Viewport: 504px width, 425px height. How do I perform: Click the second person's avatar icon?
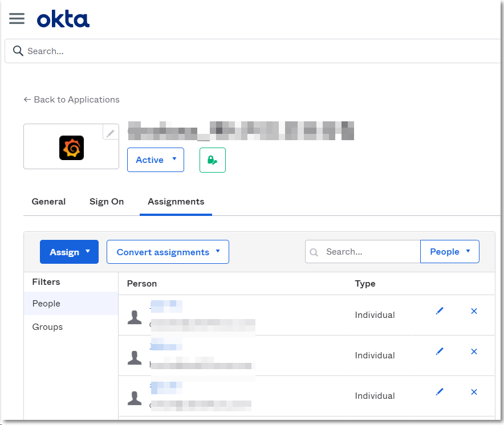pos(135,358)
